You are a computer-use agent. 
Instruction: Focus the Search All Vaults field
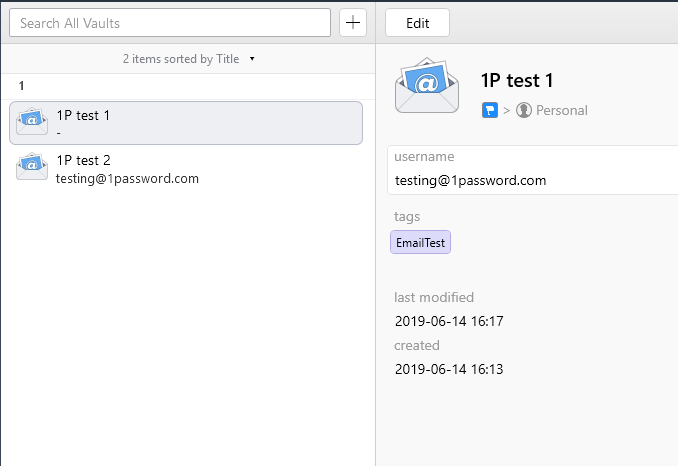tap(170, 22)
